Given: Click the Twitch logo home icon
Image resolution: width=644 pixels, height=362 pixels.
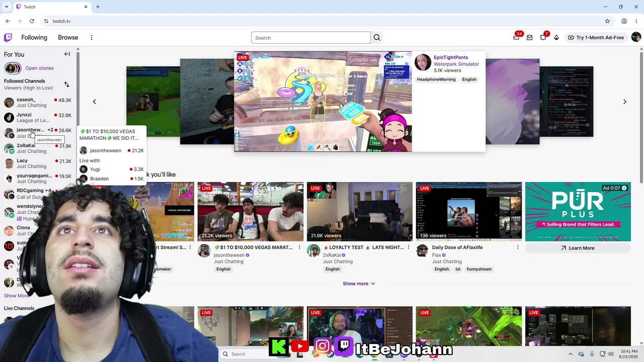Looking at the screenshot, I should click(x=8, y=38).
